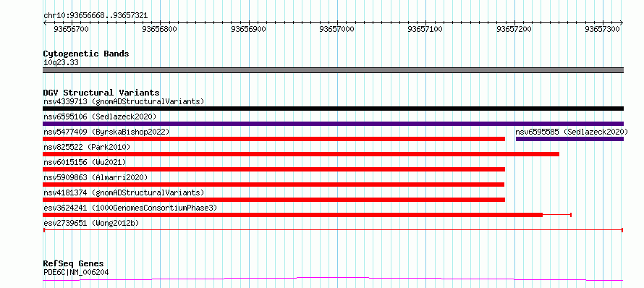Open nsv5477409 ByrskaBishop2022 label
644x288 pixels.
tap(106, 132)
